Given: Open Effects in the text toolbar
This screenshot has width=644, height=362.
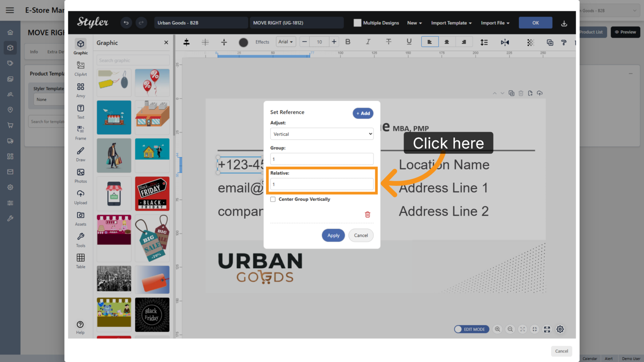Looking at the screenshot, I should [262, 42].
